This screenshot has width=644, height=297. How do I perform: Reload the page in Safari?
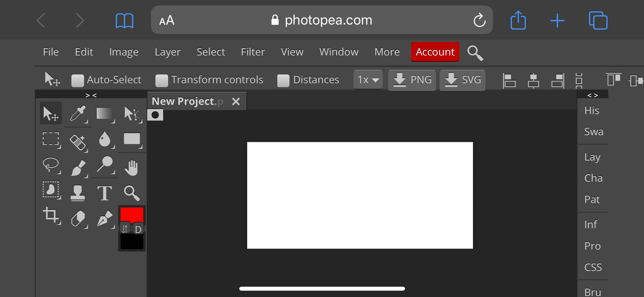click(x=479, y=20)
